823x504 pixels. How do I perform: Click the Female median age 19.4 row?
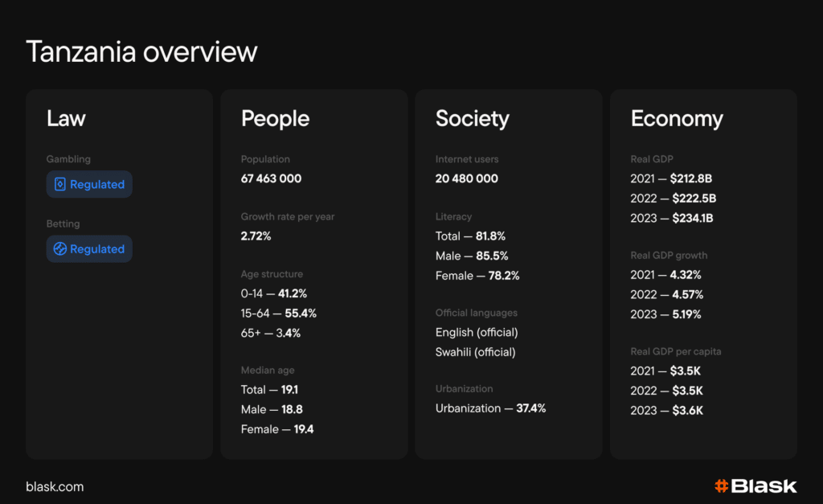click(x=277, y=429)
